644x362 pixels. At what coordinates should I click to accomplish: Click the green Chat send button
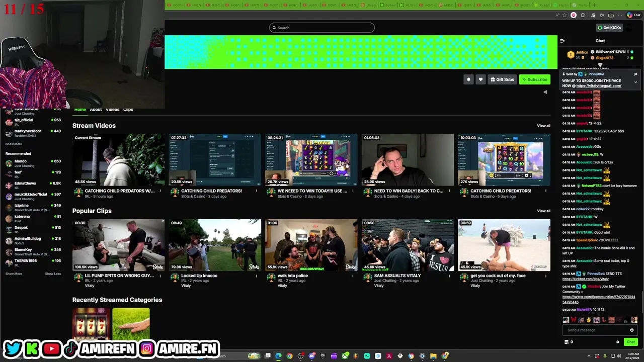pos(630,342)
